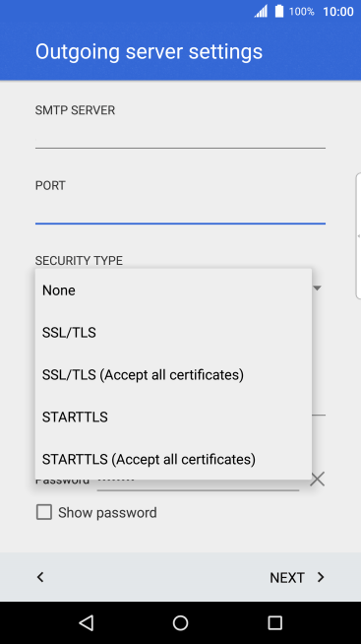Tap the clock in status bar

coord(338,12)
